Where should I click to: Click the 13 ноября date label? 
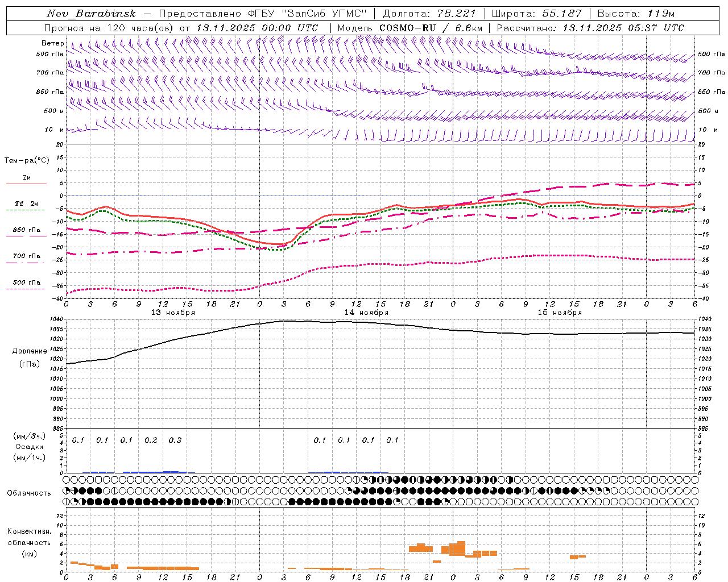point(173,313)
